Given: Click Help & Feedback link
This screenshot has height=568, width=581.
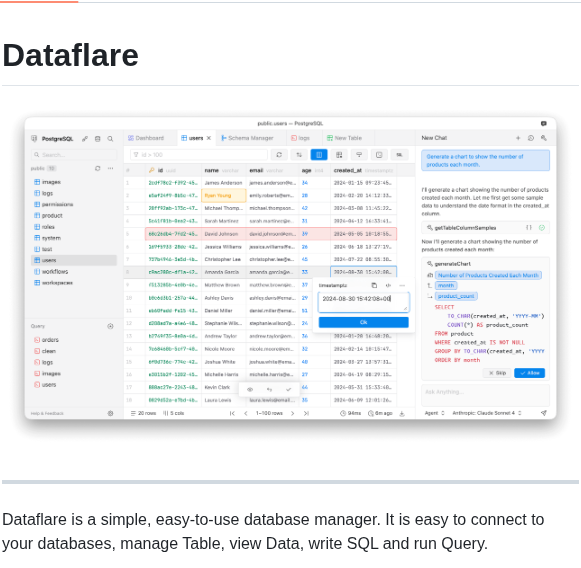Looking at the screenshot, I should (47, 413).
